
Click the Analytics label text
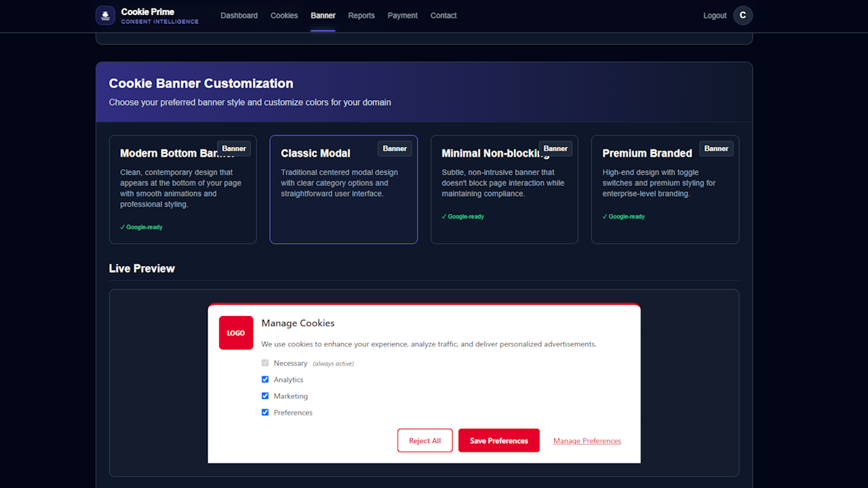pyautogui.click(x=289, y=380)
